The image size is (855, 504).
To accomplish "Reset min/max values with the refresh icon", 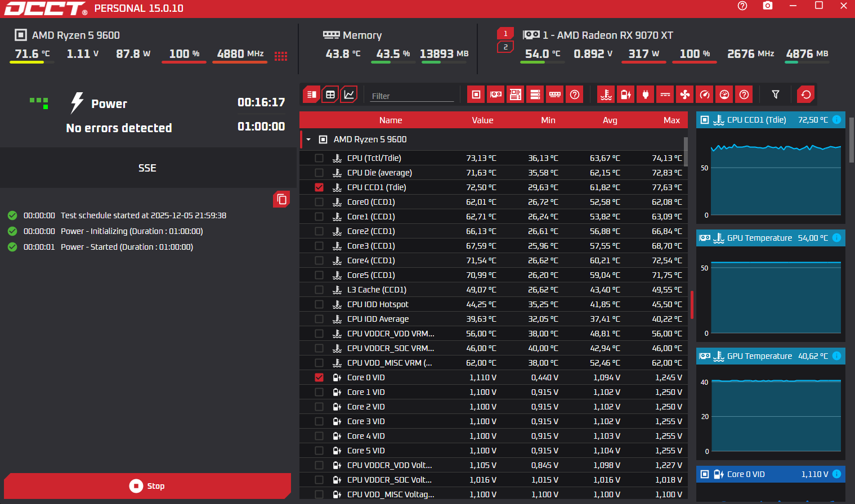I will pos(806,94).
